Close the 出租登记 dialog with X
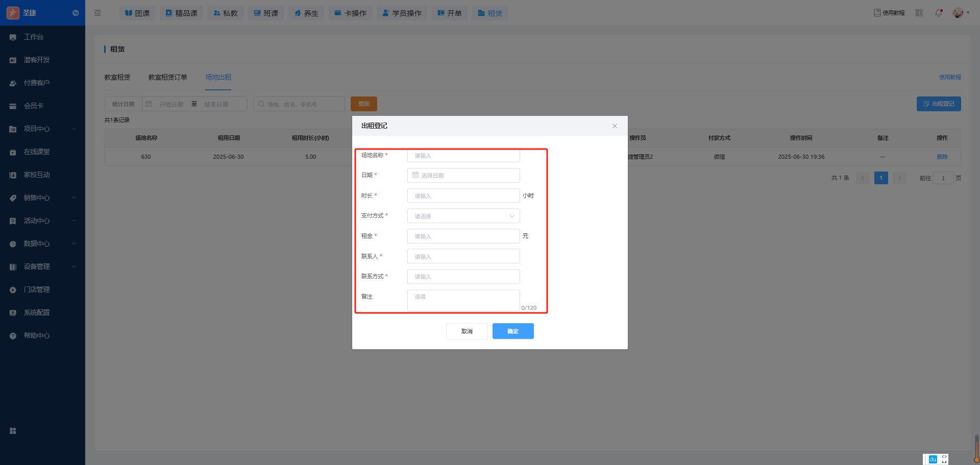 click(x=615, y=126)
